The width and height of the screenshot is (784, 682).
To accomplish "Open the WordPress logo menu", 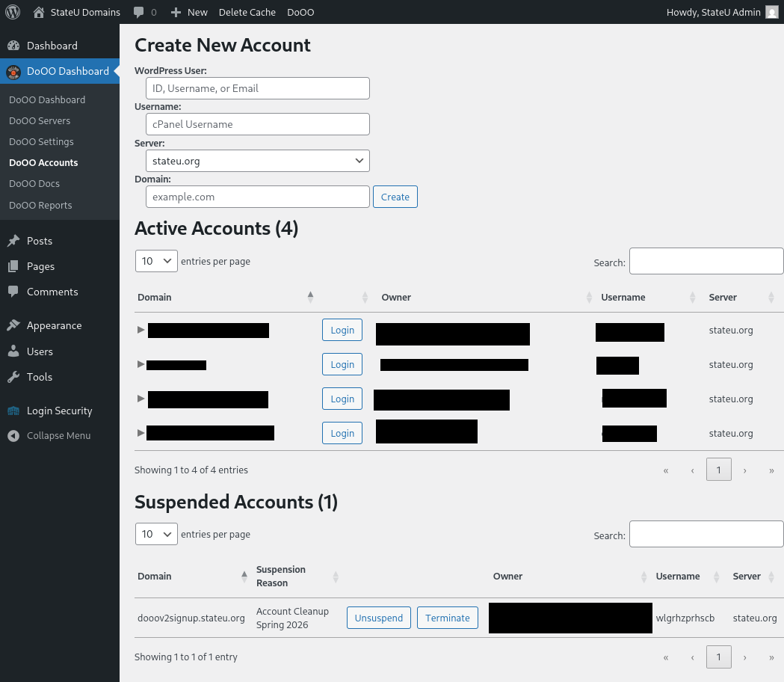I will [x=13, y=12].
